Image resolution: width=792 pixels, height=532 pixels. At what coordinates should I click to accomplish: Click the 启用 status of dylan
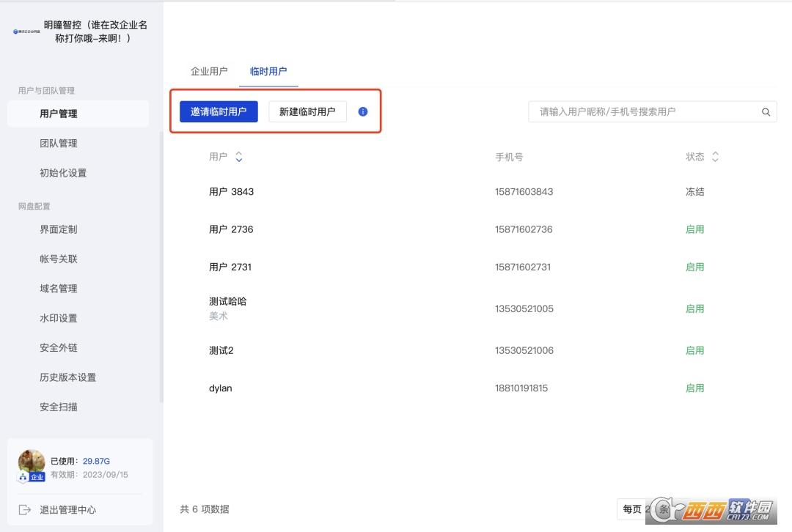pos(695,388)
